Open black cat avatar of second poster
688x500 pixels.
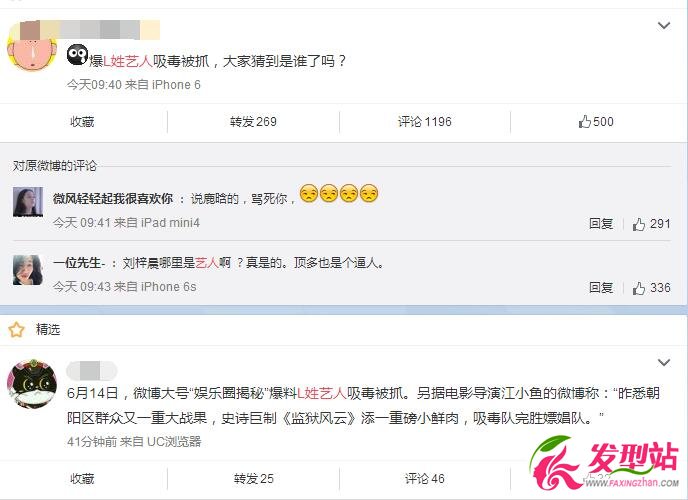click(32, 384)
